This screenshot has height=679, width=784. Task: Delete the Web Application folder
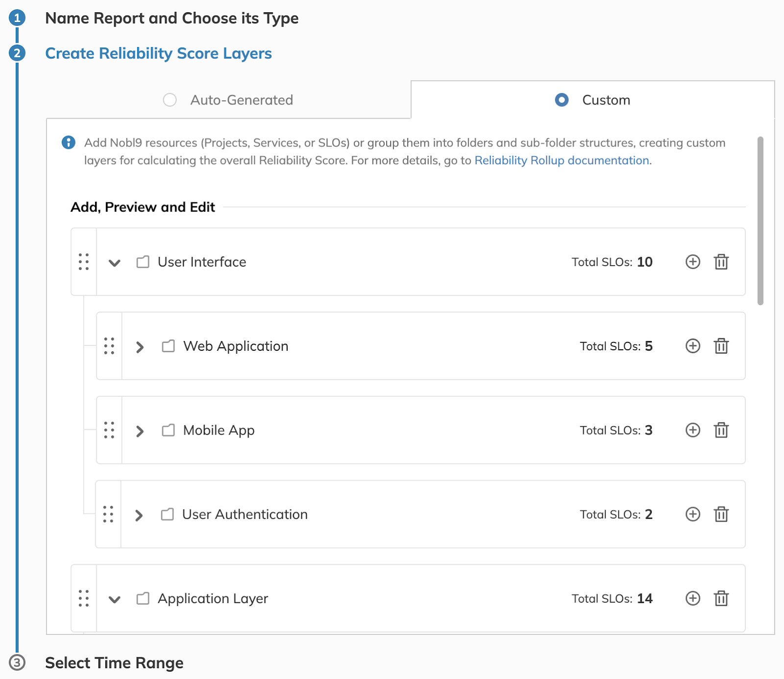pos(721,346)
